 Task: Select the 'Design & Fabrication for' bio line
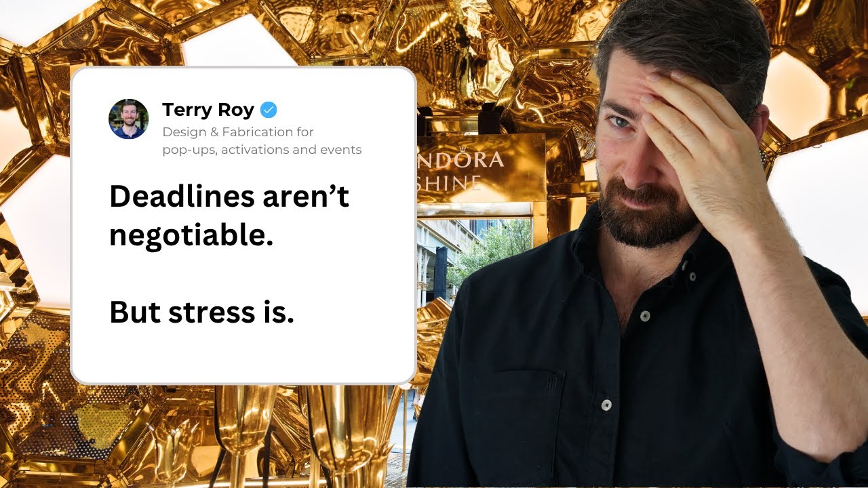coord(237,131)
